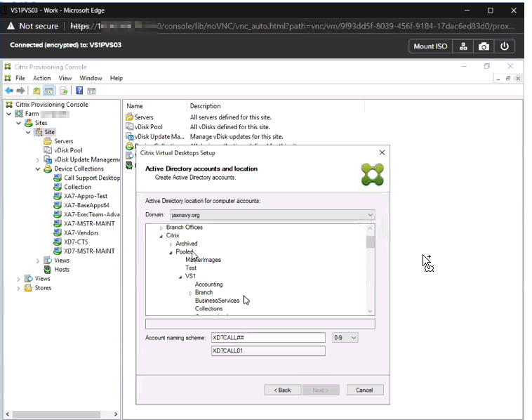This screenshot has width=532, height=420.
Task: Open the View menu
Action: pyautogui.click(x=65, y=78)
